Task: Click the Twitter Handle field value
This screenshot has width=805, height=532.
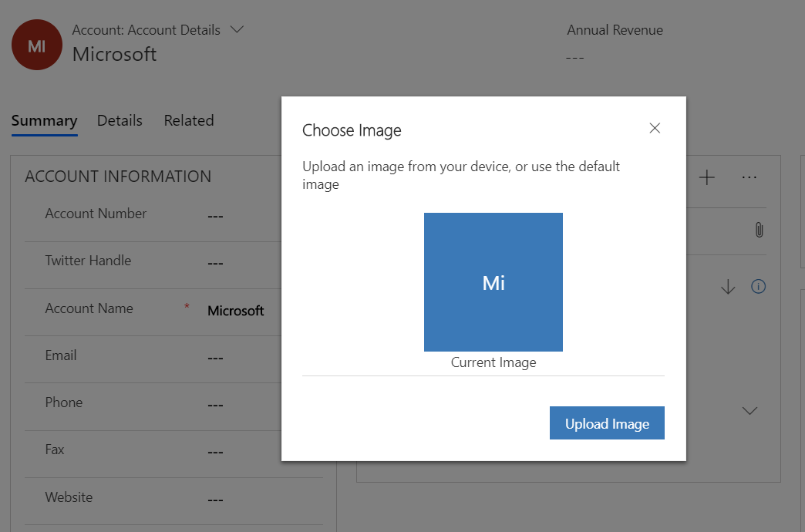Action: [215, 264]
